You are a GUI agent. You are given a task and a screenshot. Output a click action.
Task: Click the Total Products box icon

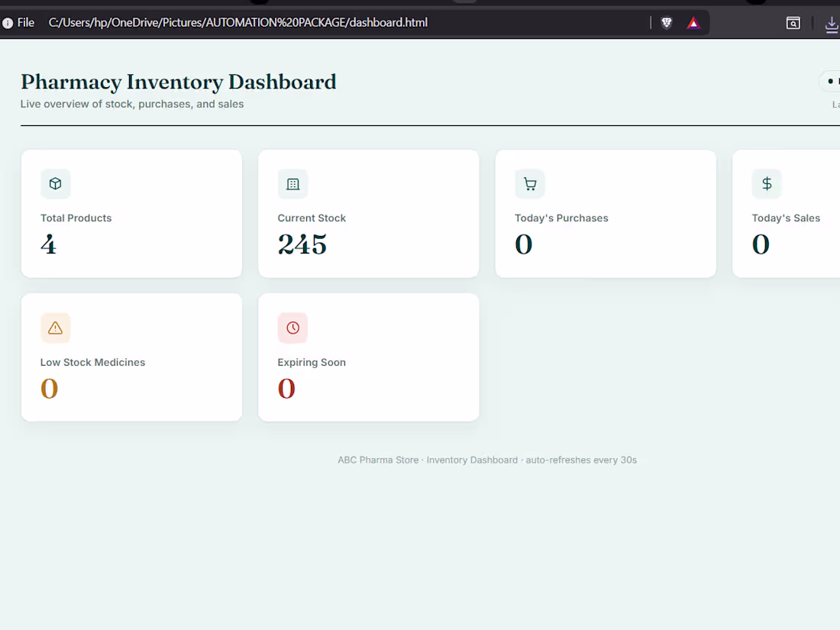coord(55,184)
